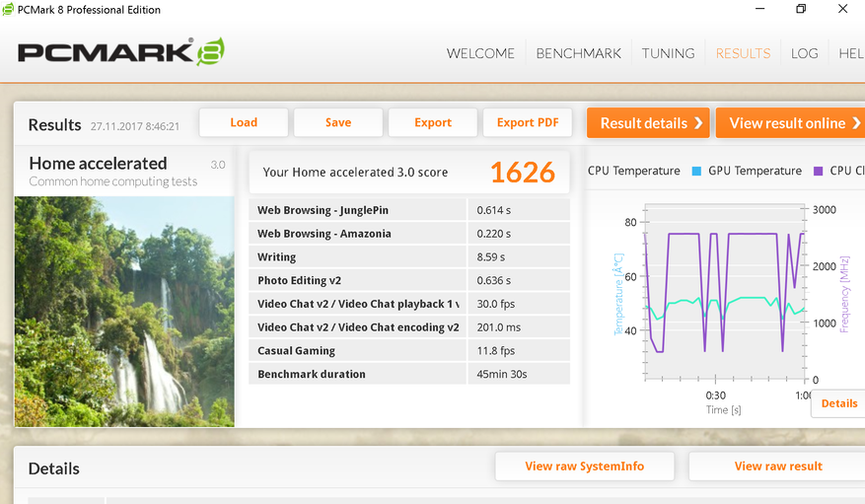Viewport: 865px width, 504px height.
Task: Click the purple CPU Clock legend swatch
Action: [x=818, y=172]
